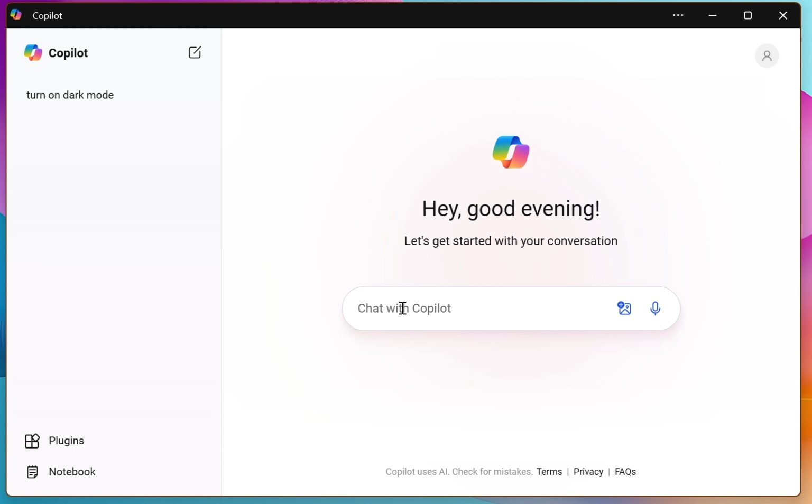Select the 'turn on dark mode' conversation
The height and width of the screenshot is (504, 812).
click(70, 95)
